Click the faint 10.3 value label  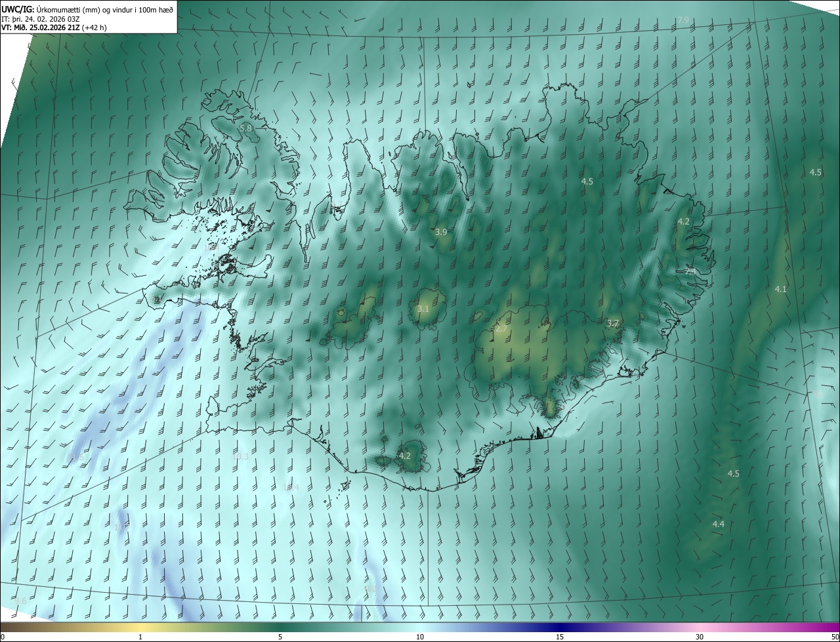241,456
